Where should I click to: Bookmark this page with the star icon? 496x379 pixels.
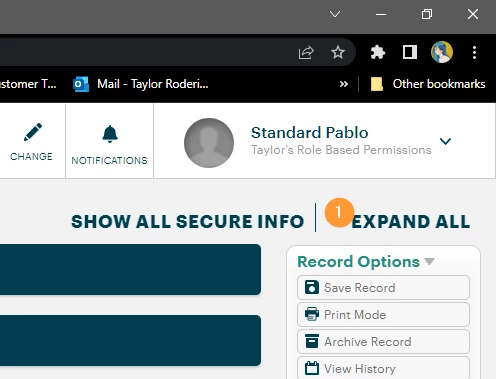[338, 52]
